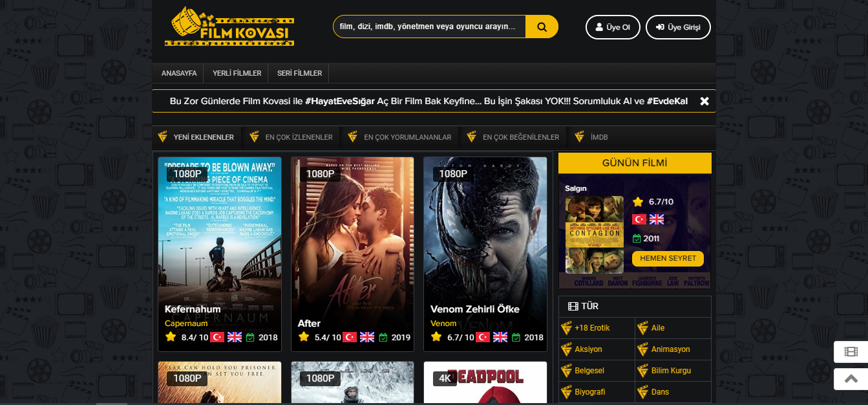Click the 8.4/10 rating text
Image resolution: width=868 pixels, height=405 pixels.
point(195,337)
